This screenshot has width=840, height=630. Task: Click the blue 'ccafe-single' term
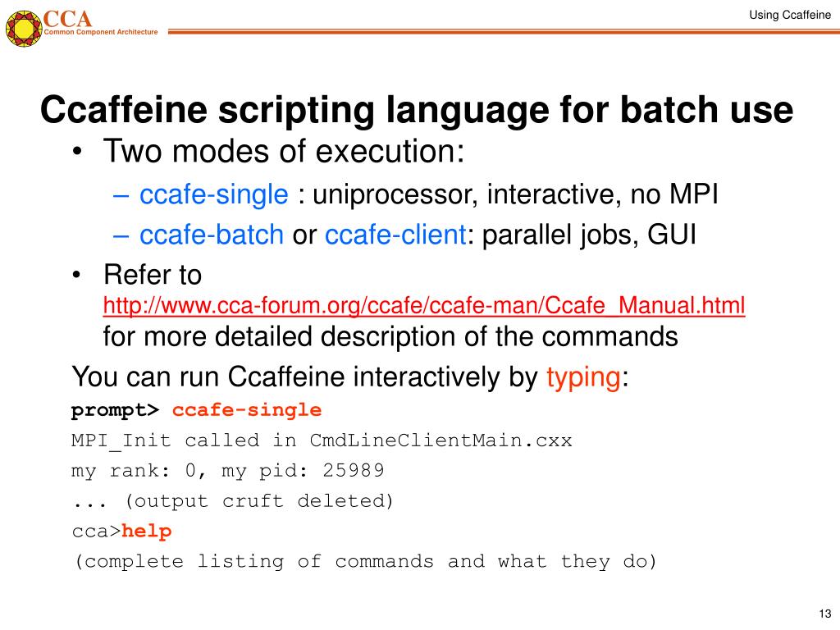pyautogui.click(x=214, y=194)
